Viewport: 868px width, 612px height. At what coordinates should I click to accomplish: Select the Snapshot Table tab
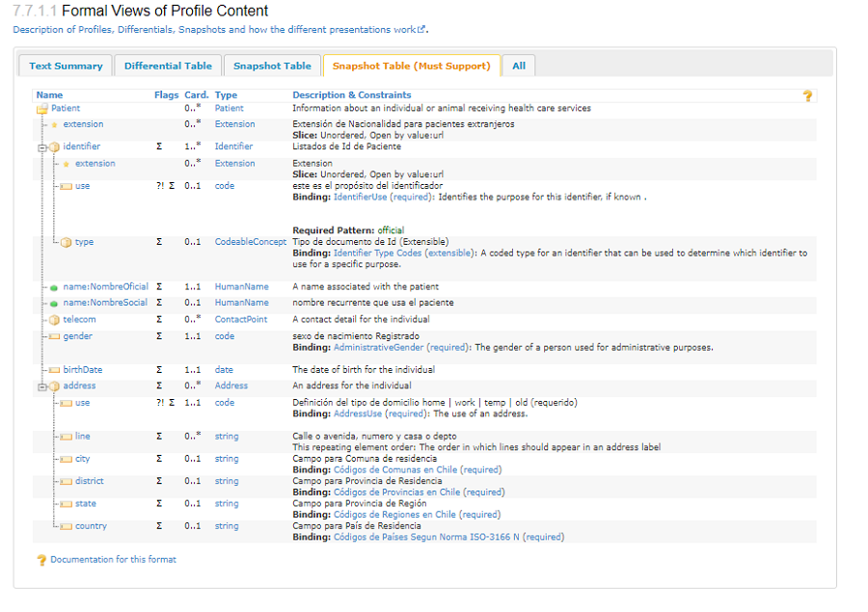(x=272, y=66)
